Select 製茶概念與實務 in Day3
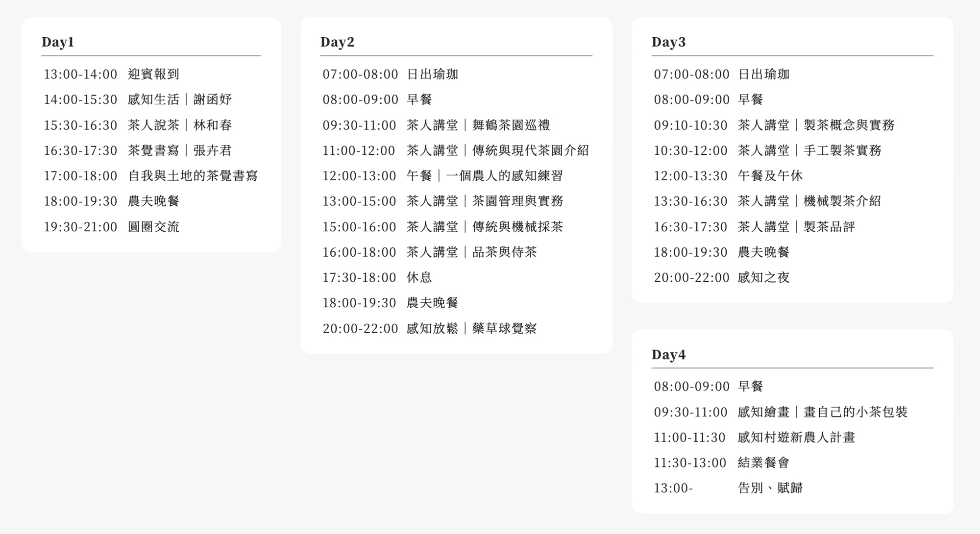The width and height of the screenshot is (980, 534). (x=849, y=125)
